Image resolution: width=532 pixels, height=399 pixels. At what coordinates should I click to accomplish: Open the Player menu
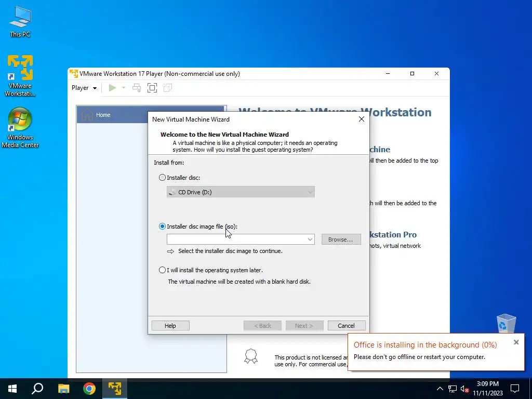[84, 88]
